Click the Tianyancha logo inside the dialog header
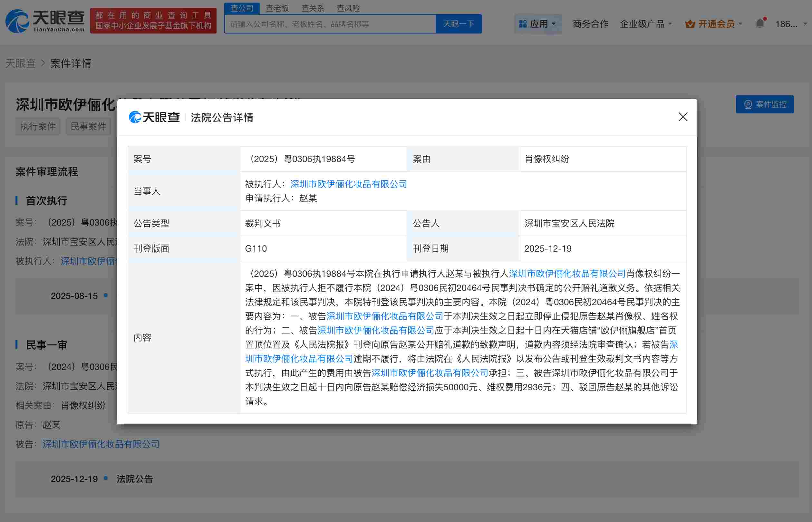 [154, 118]
